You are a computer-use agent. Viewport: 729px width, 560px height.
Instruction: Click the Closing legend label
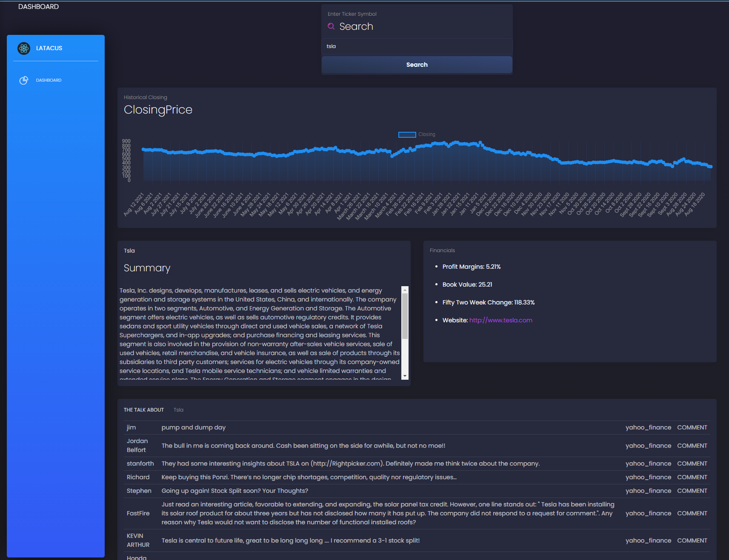point(426,134)
